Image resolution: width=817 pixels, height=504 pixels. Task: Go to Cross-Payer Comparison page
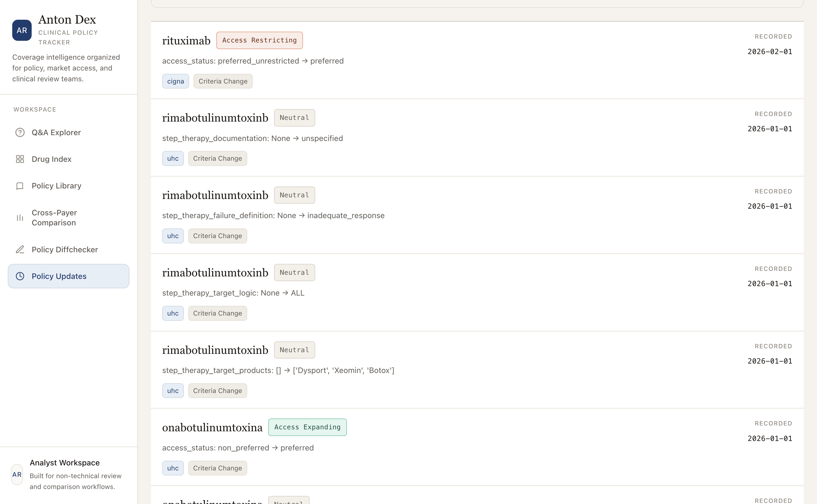click(54, 218)
